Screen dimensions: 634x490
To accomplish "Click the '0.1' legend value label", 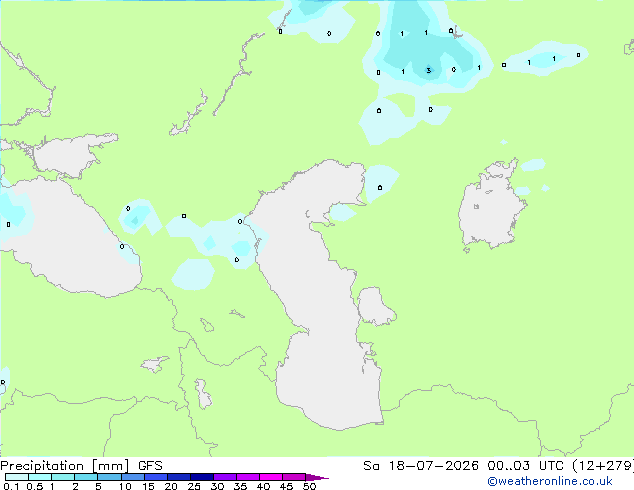I will [x=11, y=486].
